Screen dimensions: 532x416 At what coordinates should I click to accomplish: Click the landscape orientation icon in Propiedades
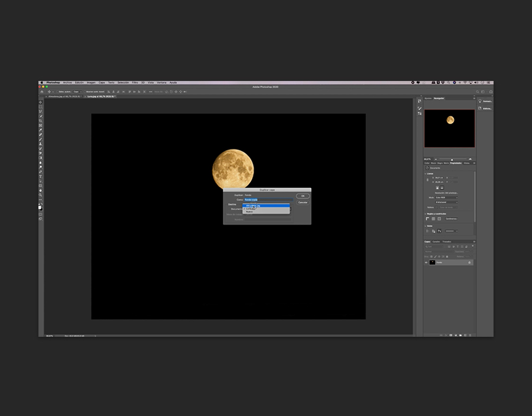(442, 188)
